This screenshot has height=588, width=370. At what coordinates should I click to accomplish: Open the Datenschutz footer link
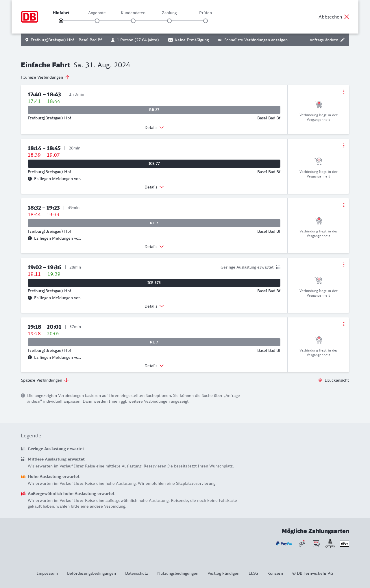pos(136,573)
